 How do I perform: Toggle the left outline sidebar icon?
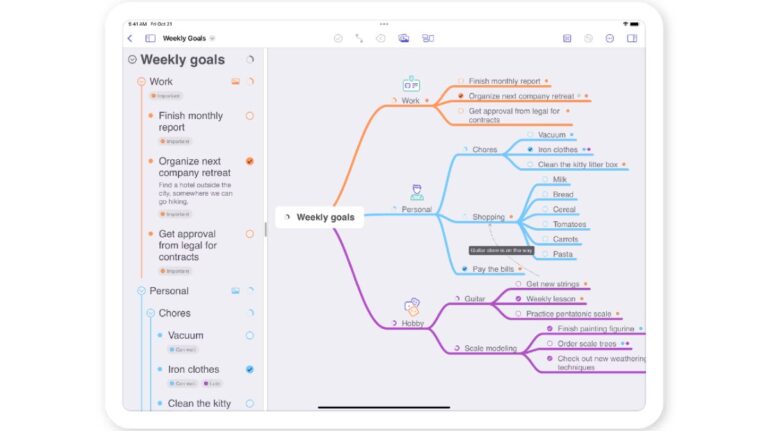coord(150,38)
